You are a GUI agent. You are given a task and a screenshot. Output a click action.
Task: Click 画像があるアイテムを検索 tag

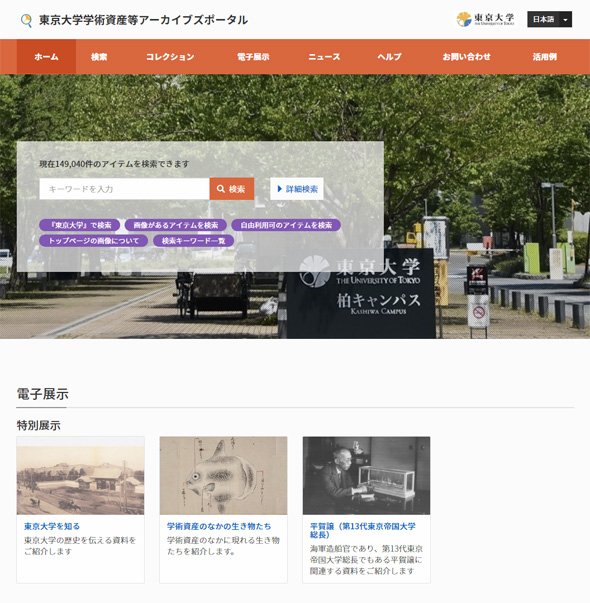175,225
